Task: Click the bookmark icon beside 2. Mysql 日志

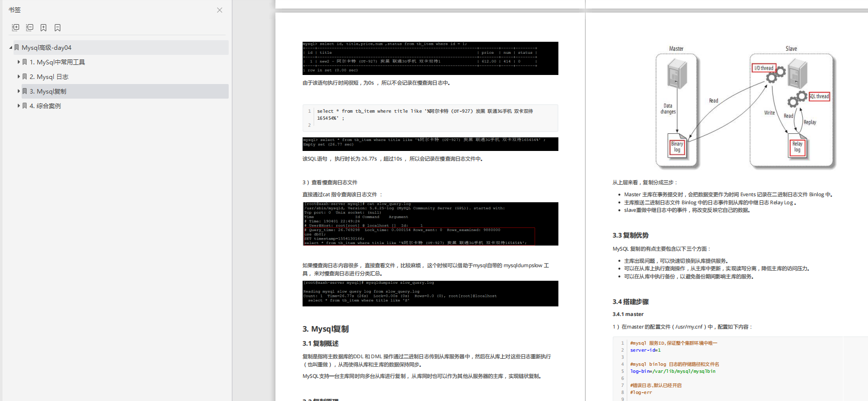Action: pos(25,76)
